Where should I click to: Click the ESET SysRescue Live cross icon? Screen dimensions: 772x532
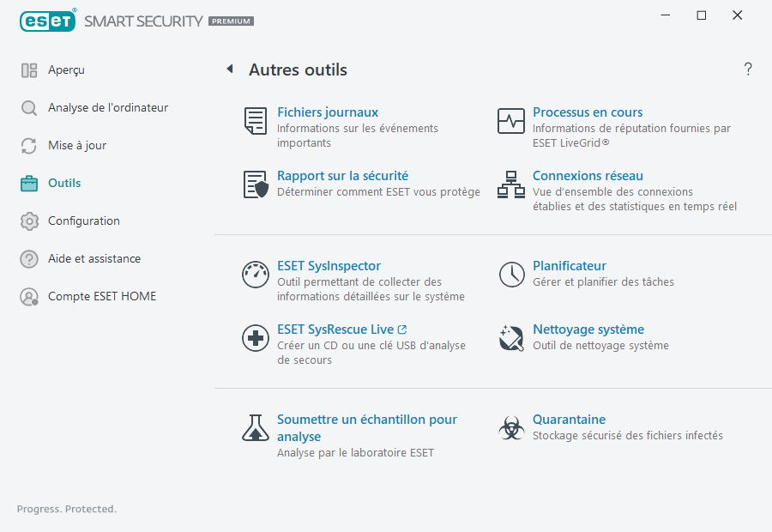[x=255, y=338]
